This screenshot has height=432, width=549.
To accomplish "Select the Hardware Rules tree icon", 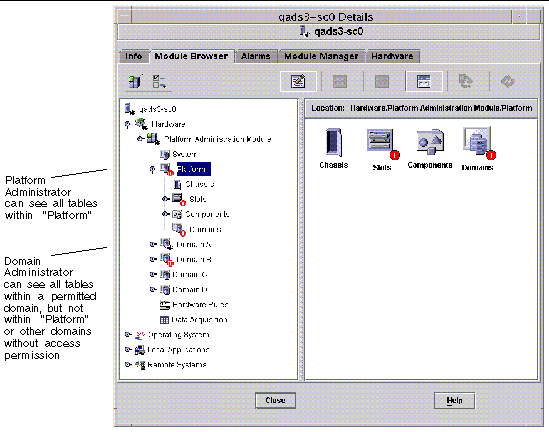I will tap(165, 305).
